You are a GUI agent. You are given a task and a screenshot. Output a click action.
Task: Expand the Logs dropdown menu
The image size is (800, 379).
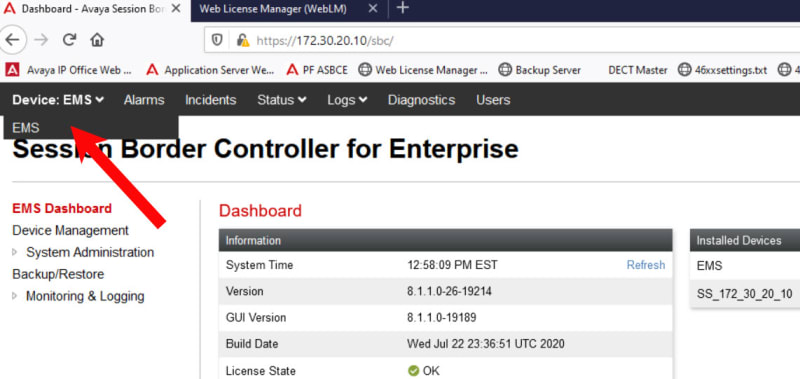click(x=347, y=100)
